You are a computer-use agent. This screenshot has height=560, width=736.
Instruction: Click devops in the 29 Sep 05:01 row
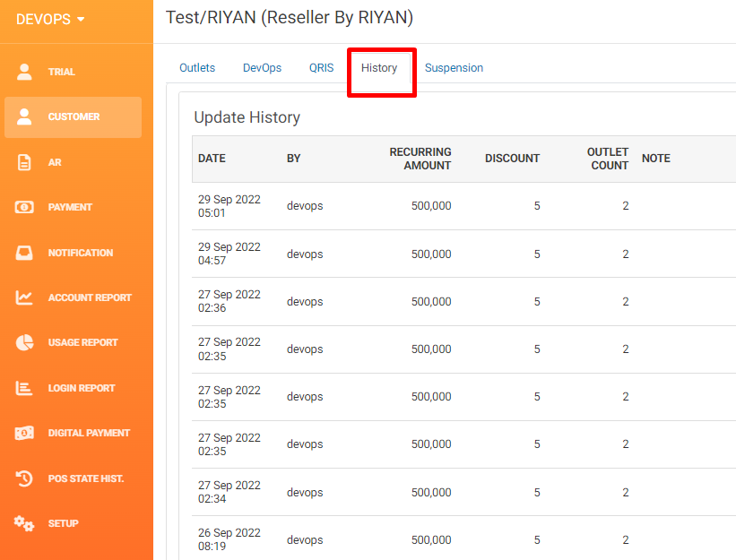[305, 206]
